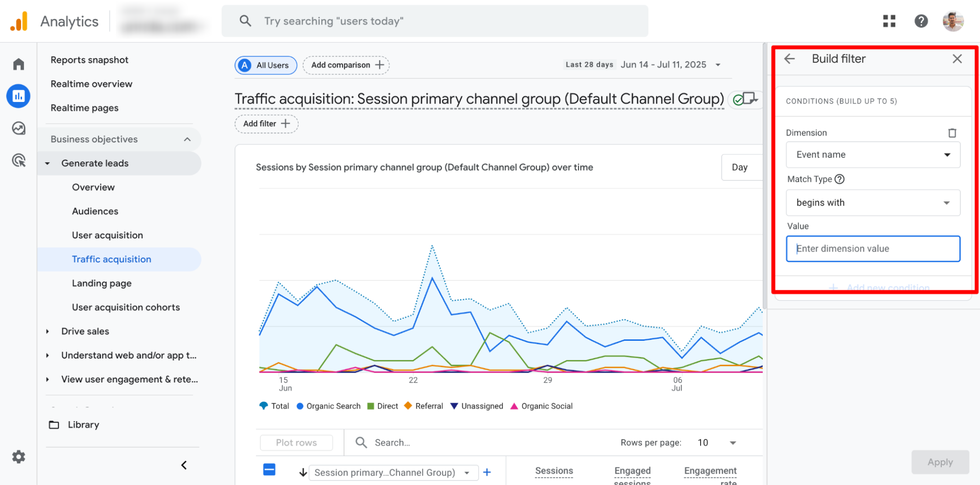The image size is (980, 485).
Task: Open the Advertising icon in left sidebar
Action: 18,161
